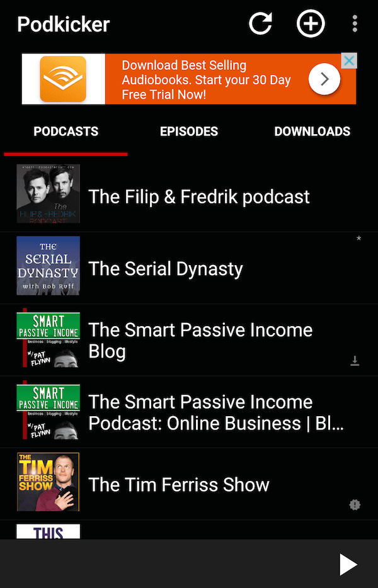
Task: Close the Audible ad banner
Action: point(349,60)
